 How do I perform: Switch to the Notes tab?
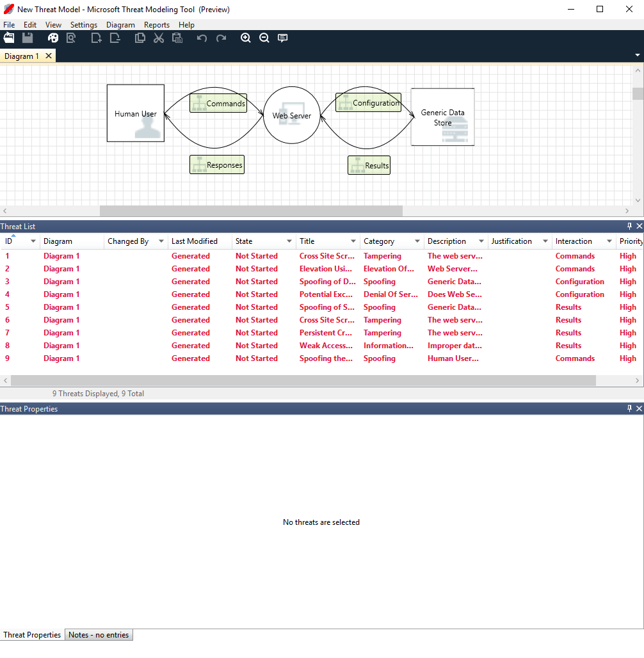[99, 634]
